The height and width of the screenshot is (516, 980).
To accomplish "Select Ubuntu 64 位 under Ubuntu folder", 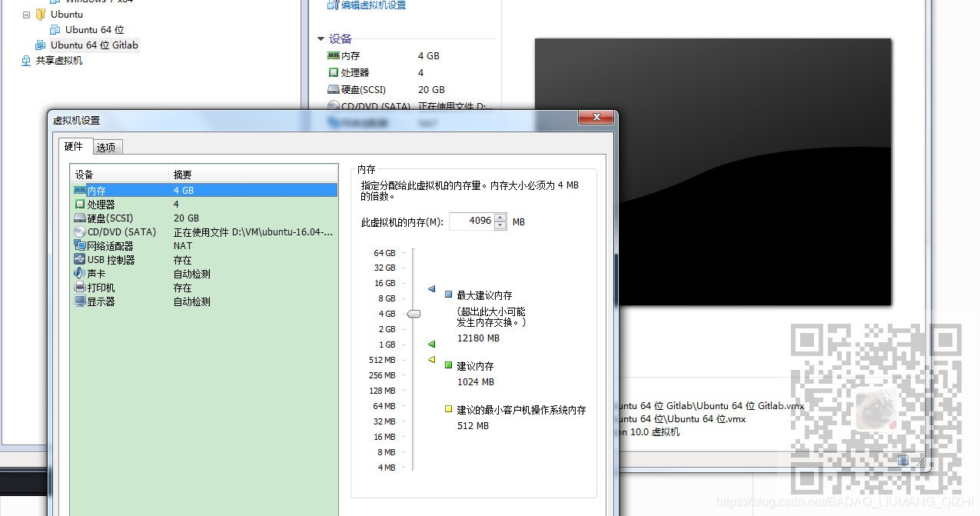I will pyautogui.click(x=95, y=29).
